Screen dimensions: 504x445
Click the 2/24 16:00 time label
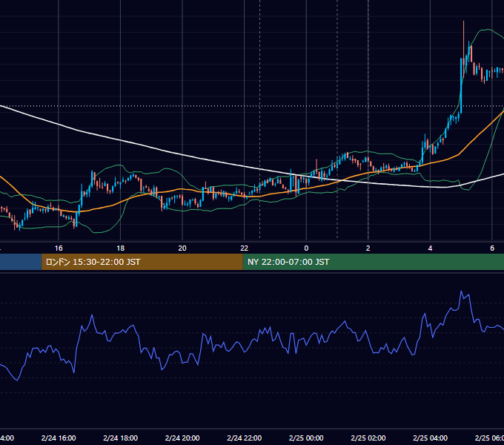pyautogui.click(x=59, y=438)
